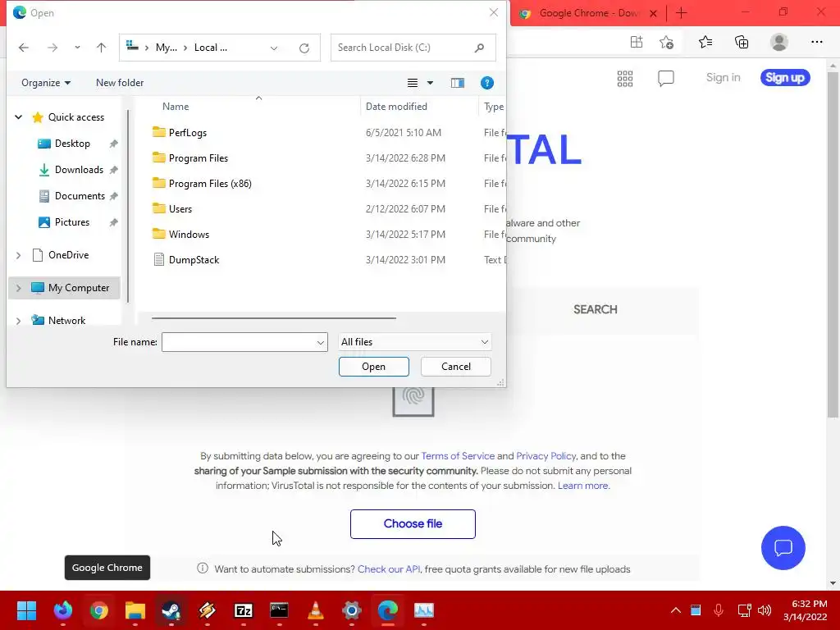Open Edge Settings and more menu
840x630 pixels.
pyautogui.click(x=816, y=43)
